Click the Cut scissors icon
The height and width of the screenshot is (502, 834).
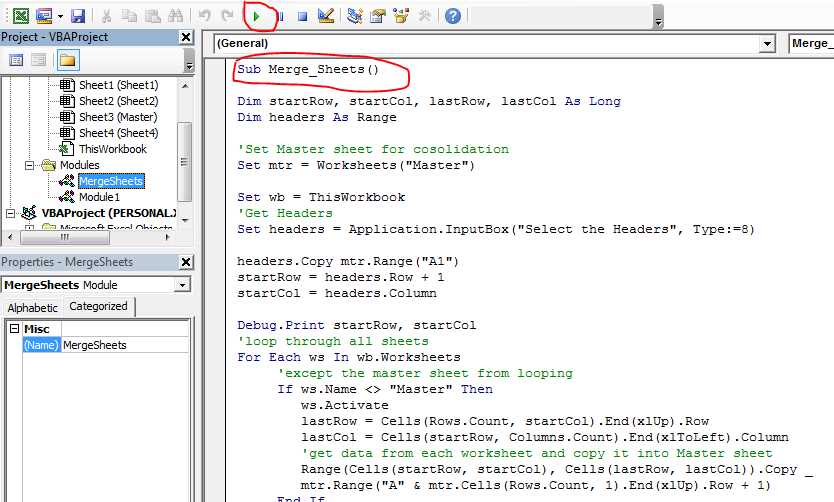click(106, 16)
